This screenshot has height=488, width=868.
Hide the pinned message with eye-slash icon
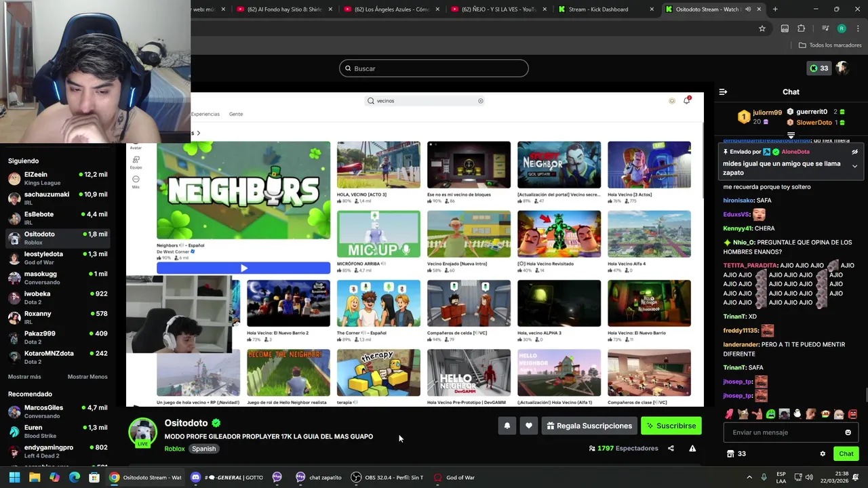854,152
